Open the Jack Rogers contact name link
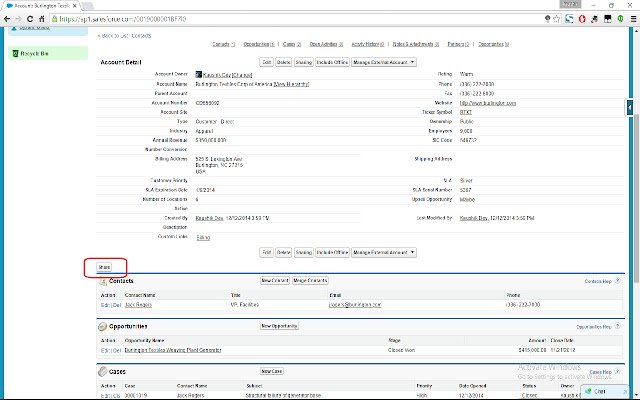640x400 pixels. 138,305
